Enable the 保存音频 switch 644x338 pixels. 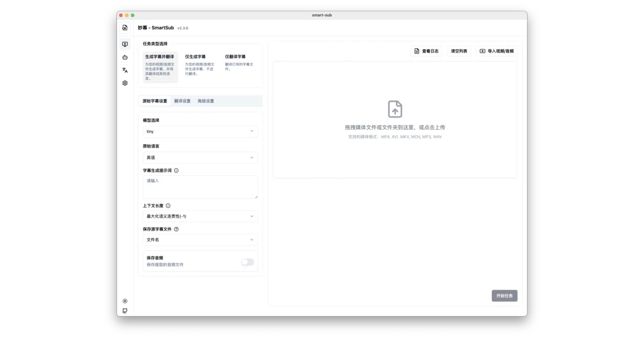click(x=247, y=262)
